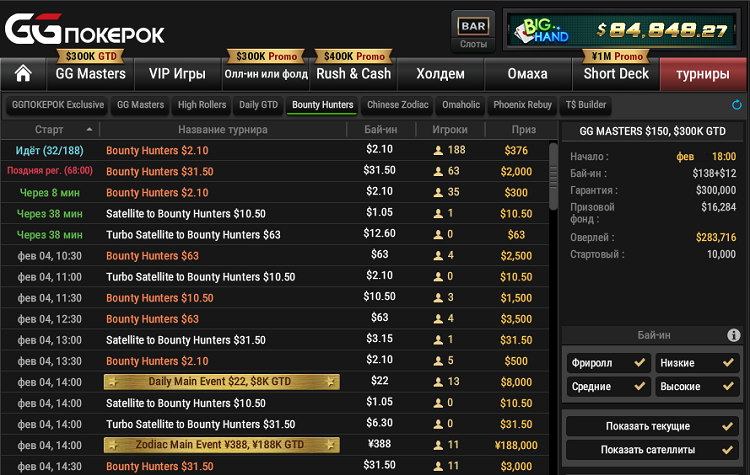The image size is (750, 475).
Task: Toggle Показать текущие option
Action: [x=653, y=426]
